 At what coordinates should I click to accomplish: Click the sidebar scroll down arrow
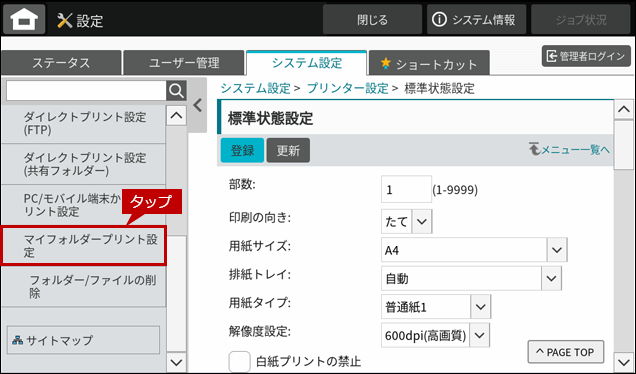click(176, 362)
